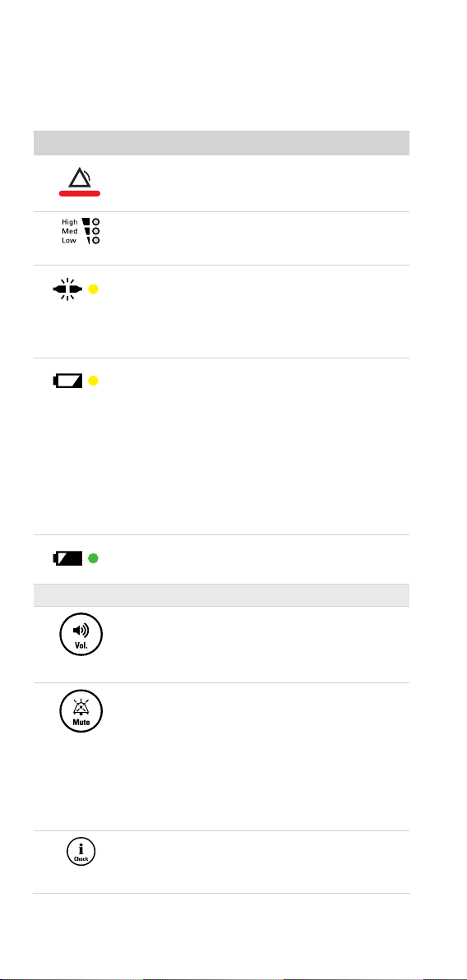Select the High volume indicator light

tap(95, 222)
